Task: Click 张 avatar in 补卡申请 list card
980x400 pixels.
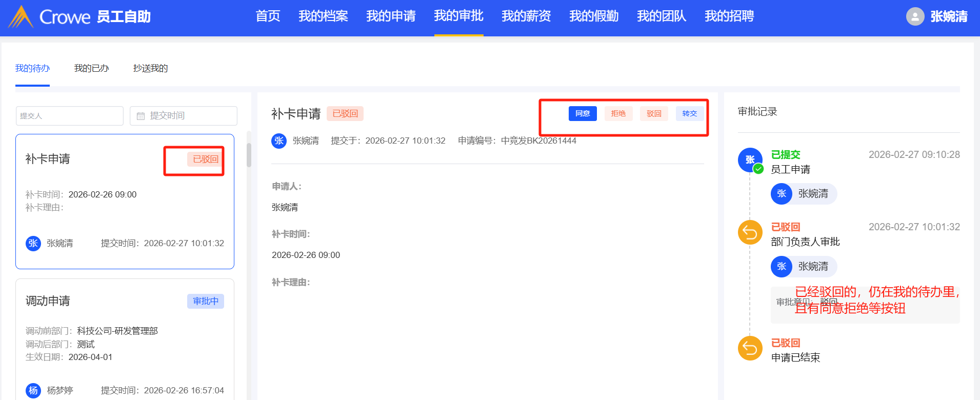Action: tap(33, 243)
